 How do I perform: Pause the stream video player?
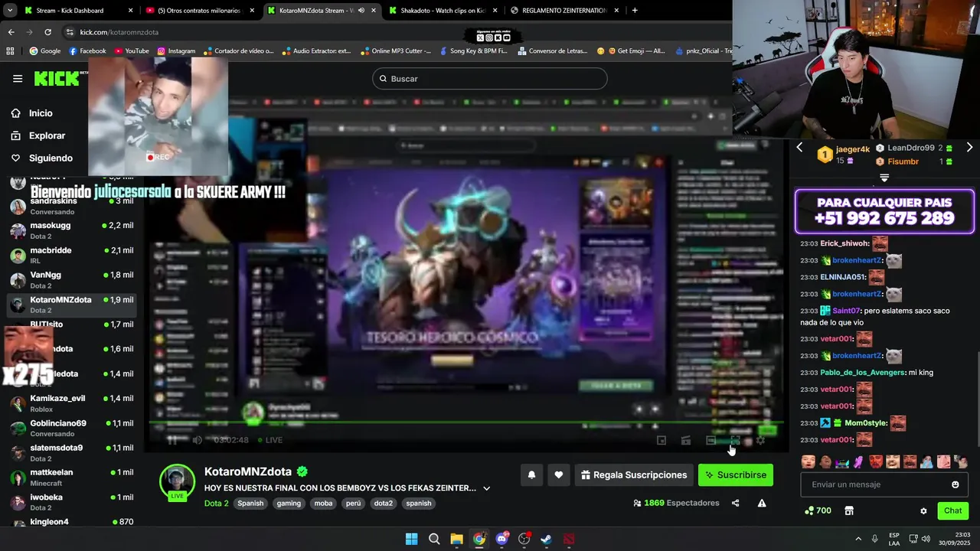pos(172,440)
